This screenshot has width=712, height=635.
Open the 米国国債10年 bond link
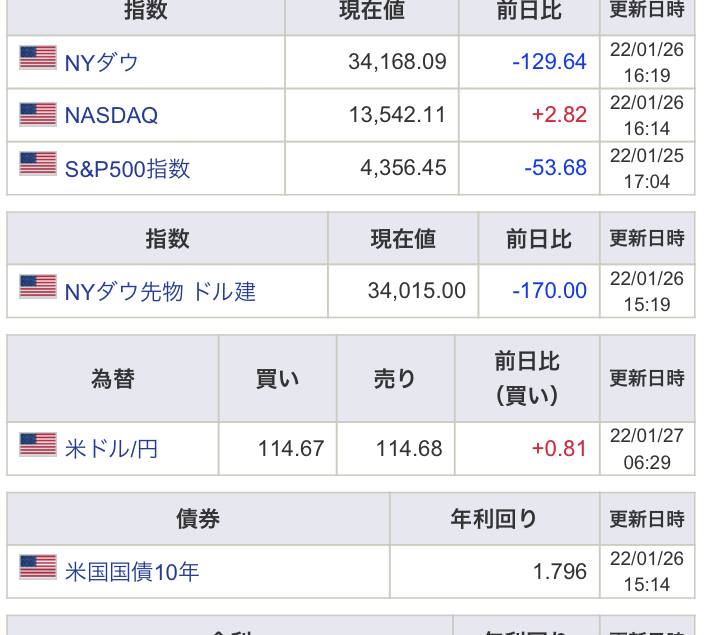pos(132,572)
